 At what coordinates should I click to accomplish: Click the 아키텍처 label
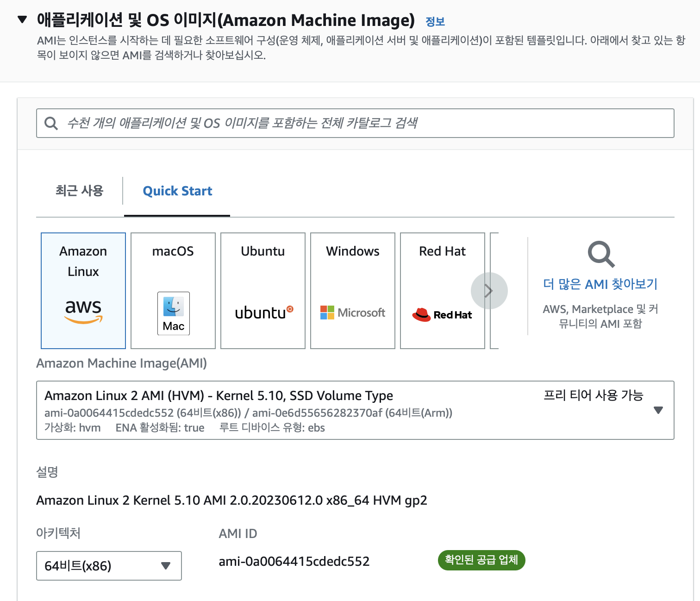tap(58, 533)
